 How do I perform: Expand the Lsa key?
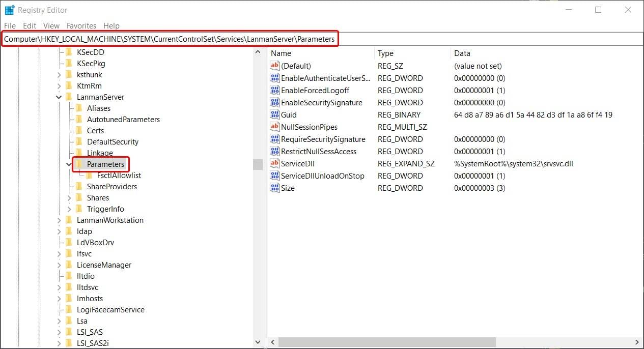59,321
